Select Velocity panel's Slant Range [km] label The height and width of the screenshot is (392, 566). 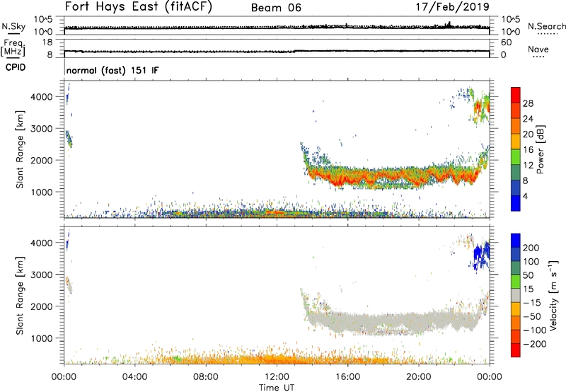click(x=20, y=296)
